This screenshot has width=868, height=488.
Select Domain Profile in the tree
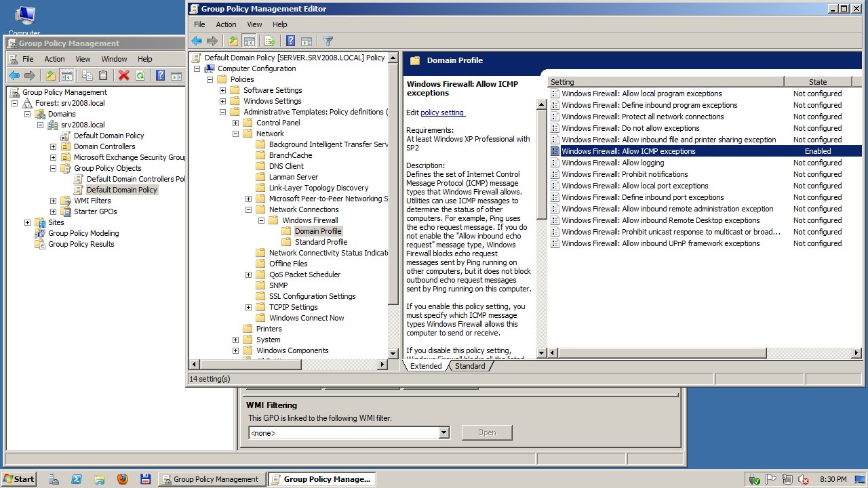(317, 231)
